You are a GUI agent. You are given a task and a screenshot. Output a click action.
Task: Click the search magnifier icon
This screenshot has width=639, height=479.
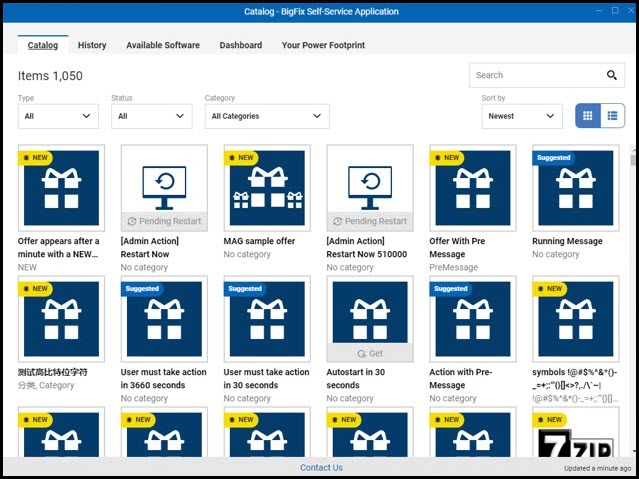pos(612,75)
